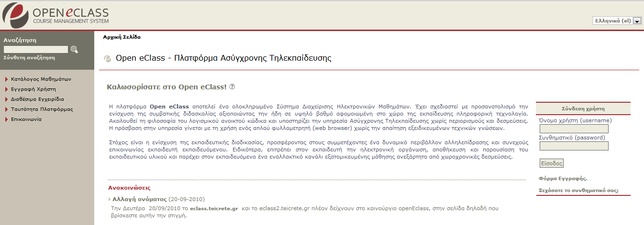The height and width of the screenshot is (225, 644).
Task: Click the arrow bullet before Κατάλογος Μαθημάτων
Action: point(7,79)
